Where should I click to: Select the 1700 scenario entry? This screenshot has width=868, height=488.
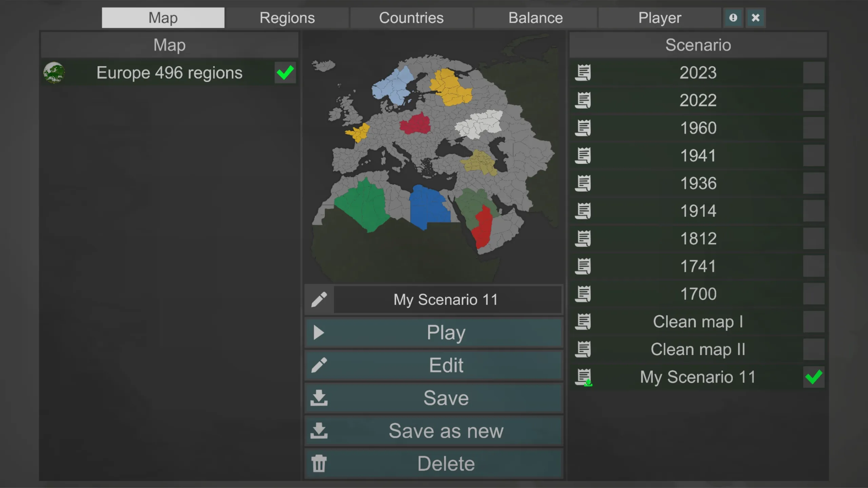[698, 293]
